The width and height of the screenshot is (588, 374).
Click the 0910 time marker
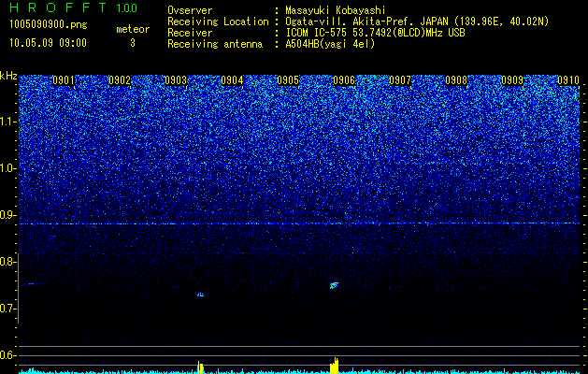pos(568,80)
